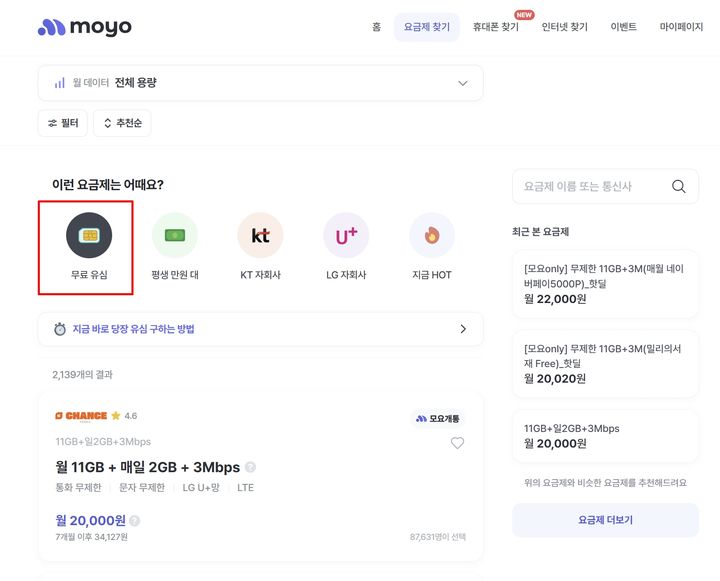Select the 무료 유심 SIM card icon
Viewport: 720px width, 581px height.
tap(89, 236)
